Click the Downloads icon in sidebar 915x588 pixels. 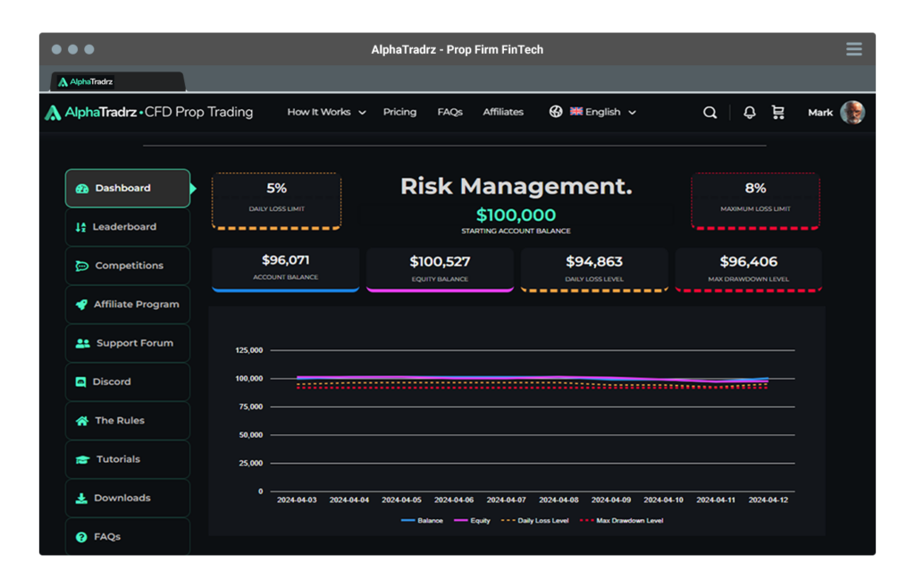coord(81,498)
